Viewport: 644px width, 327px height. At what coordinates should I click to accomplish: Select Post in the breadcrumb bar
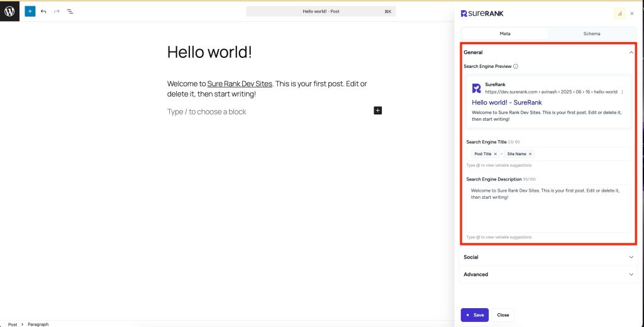point(13,324)
